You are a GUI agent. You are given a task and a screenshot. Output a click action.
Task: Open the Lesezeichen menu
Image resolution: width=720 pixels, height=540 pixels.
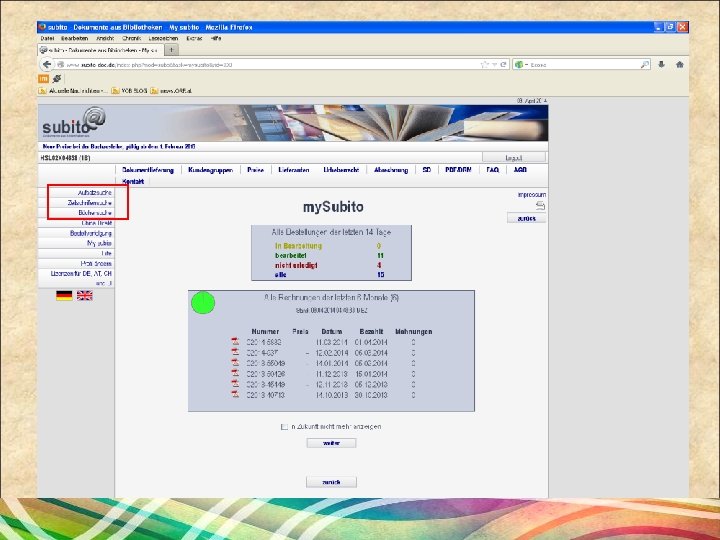[x=163, y=39]
